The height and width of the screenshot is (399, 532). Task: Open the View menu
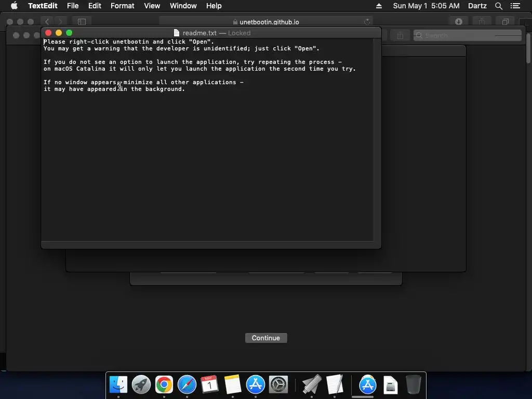152,6
